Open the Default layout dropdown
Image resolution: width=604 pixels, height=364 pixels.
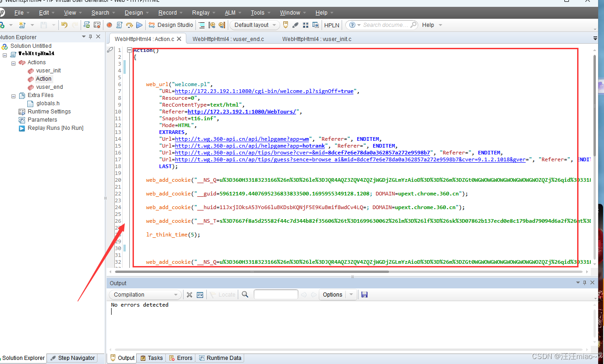[255, 25]
